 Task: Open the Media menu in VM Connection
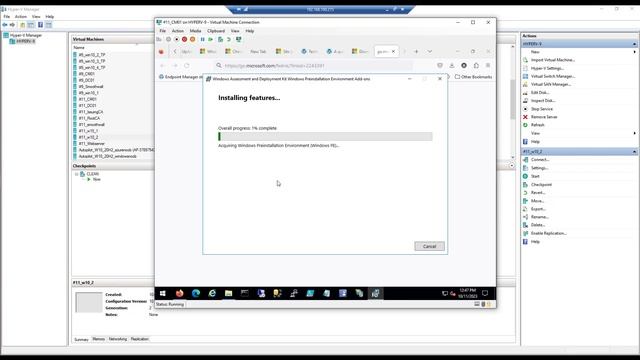click(195, 31)
